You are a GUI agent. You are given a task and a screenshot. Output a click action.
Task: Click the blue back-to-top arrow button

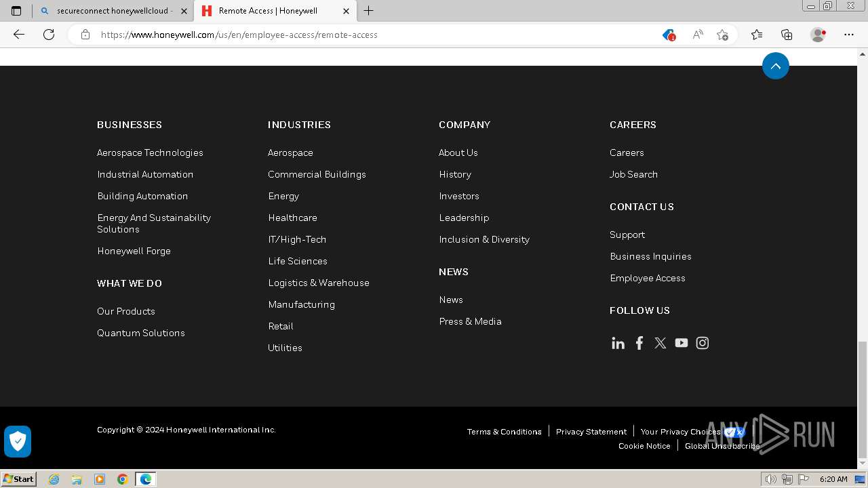776,66
